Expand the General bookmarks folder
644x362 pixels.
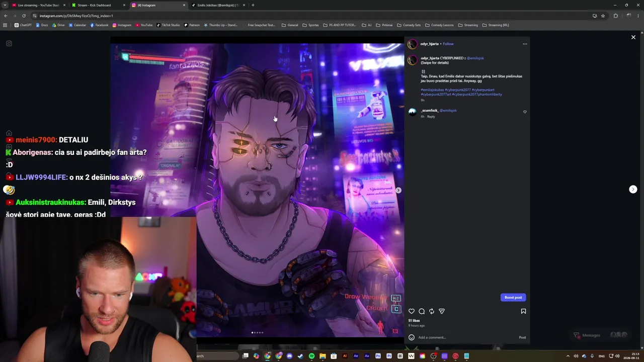(x=290, y=25)
